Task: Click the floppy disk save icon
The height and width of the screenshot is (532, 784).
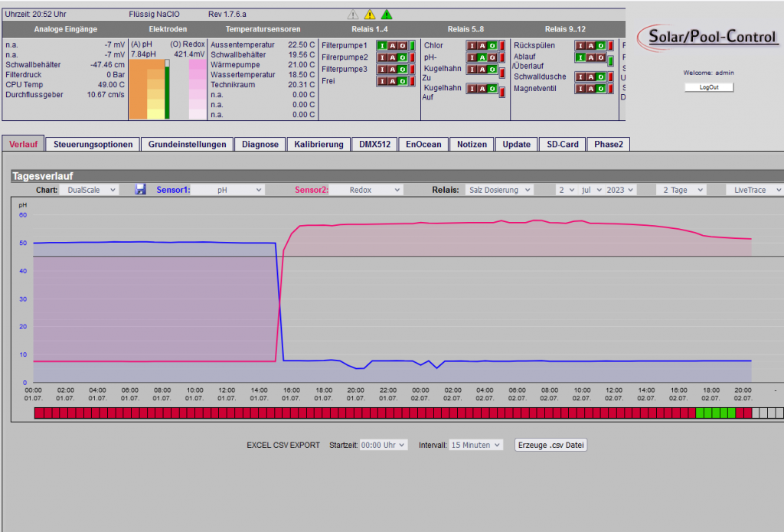Action: pos(141,190)
